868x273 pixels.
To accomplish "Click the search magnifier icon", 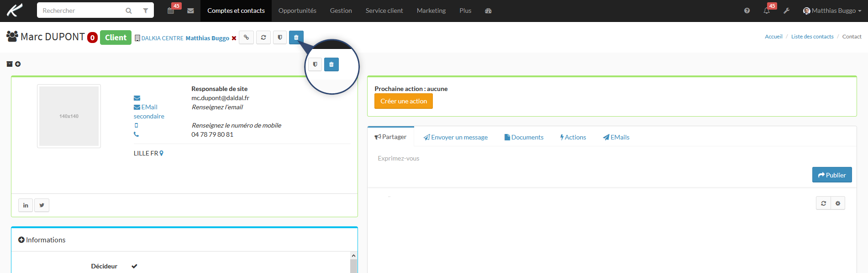I will click(129, 11).
